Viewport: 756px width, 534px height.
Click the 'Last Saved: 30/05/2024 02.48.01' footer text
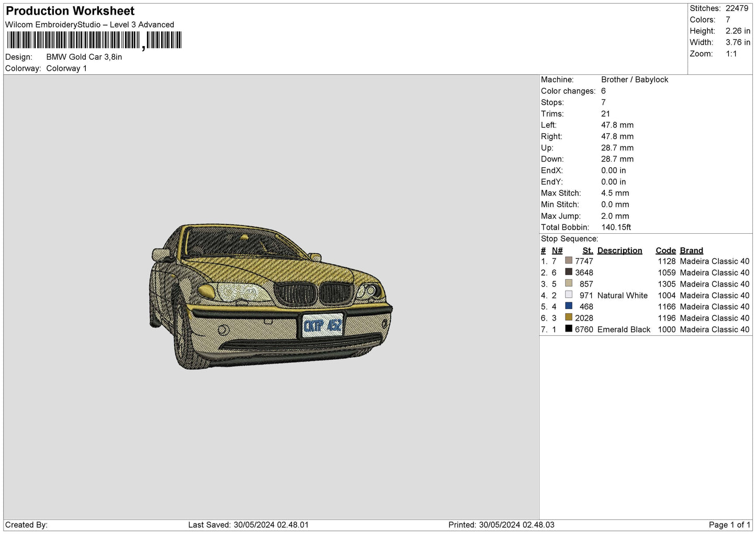pos(249,525)
